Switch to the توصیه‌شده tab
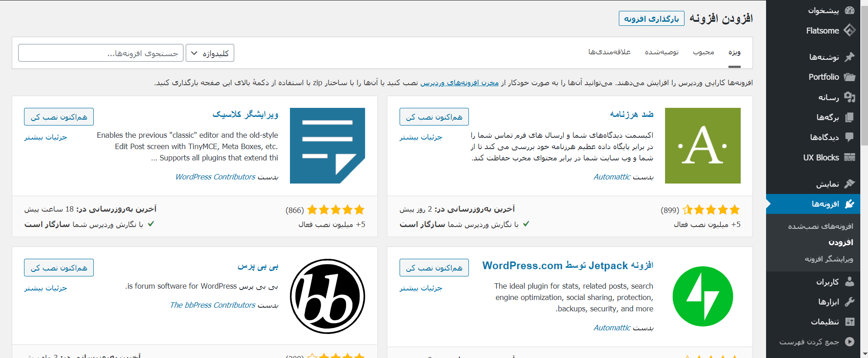The width and height of the screenshot is (868, 358). (x=661, y=52)
